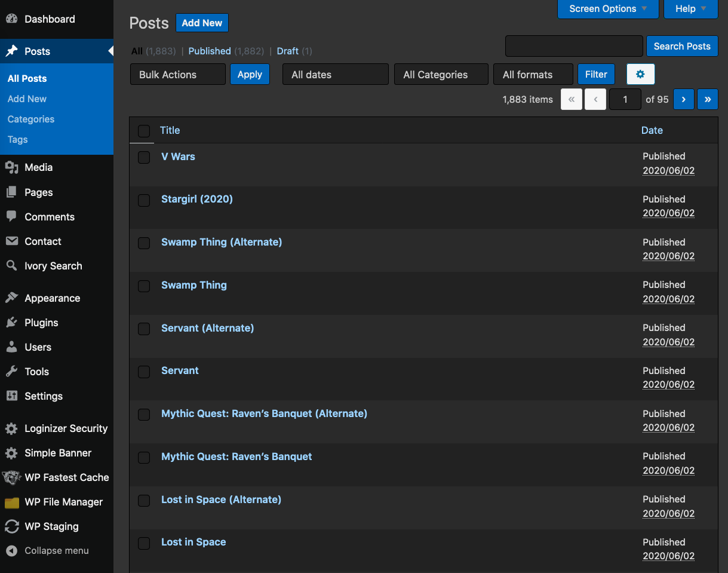The width and height of the screenshot is (728, 573).
Task: Expand the Screen Options panel
Action: pos(608,9)
